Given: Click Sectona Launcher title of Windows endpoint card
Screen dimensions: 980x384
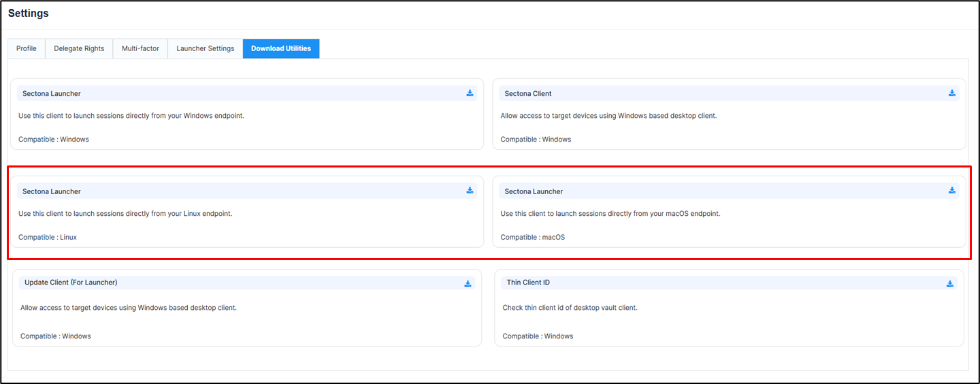Looking at the screenshot, I should click(x=52, y=94).
